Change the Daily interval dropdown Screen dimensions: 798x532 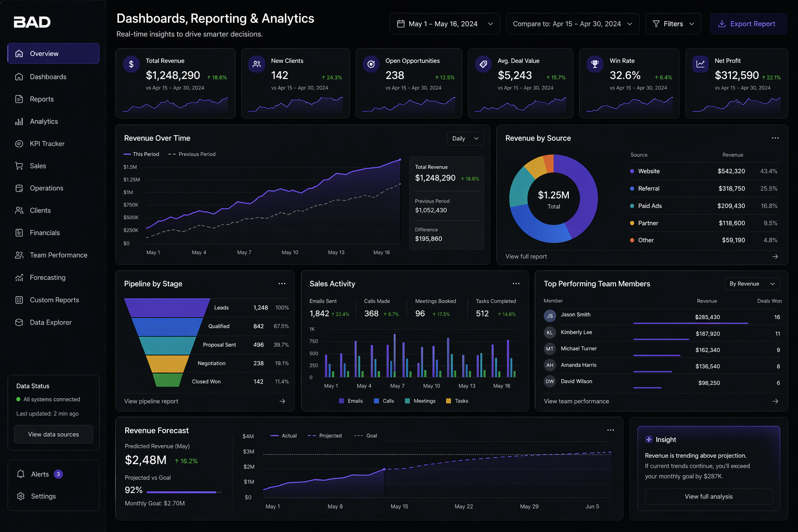coord(465,139)
